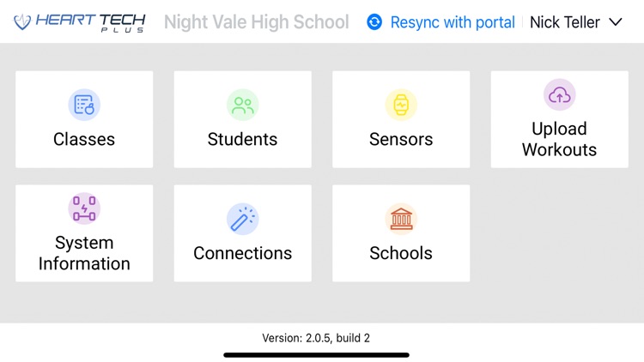Click the Night Vale High School title

[256, 22]
